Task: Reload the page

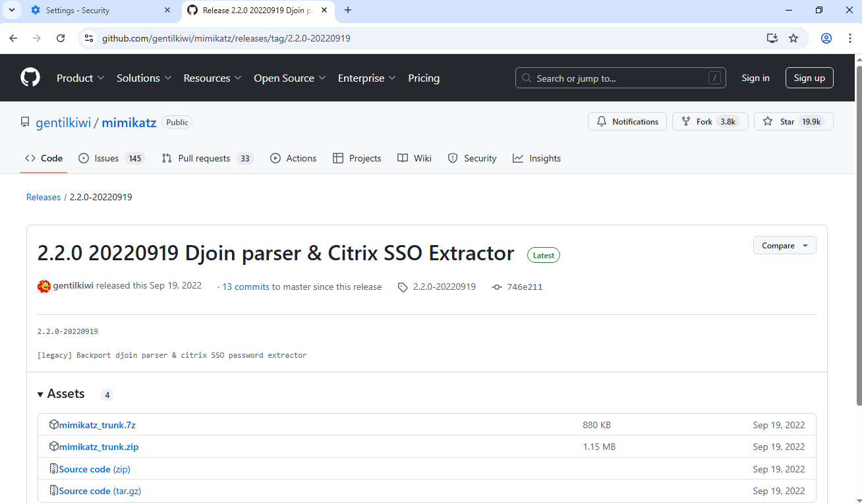Action: pos(61,38)
